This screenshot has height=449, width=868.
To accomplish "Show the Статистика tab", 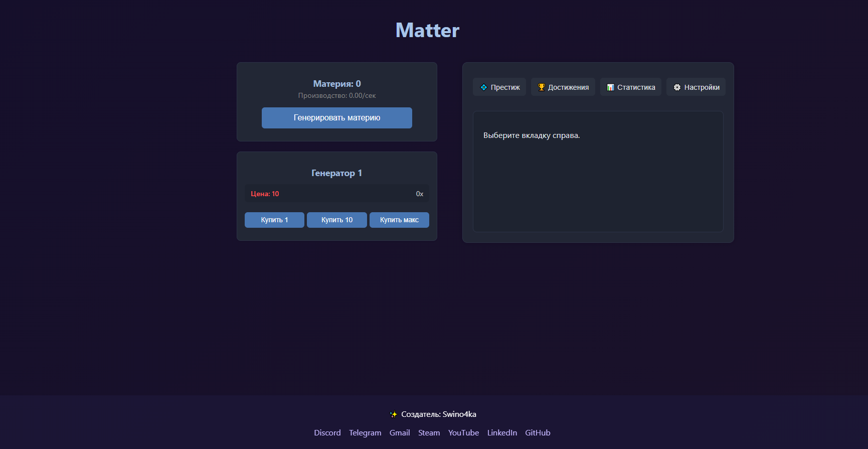I will [631, 87].
